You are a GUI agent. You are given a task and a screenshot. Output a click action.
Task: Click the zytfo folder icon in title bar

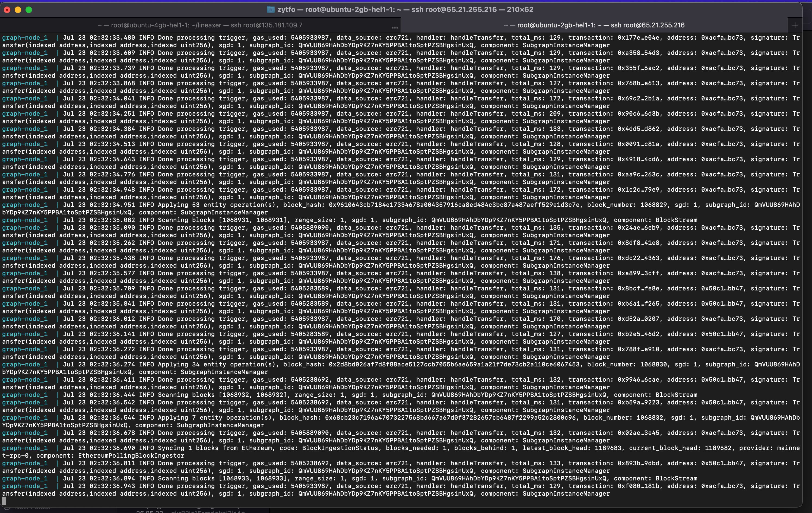coord(271,9)
